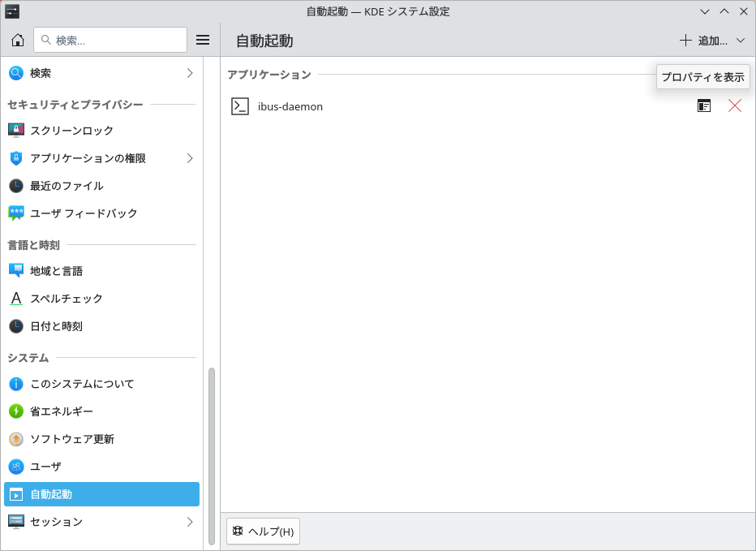The width and height of the screenshot is (756, 551).
Task: Click the このシステムについて info icon
Action: [x=16, y=384]
